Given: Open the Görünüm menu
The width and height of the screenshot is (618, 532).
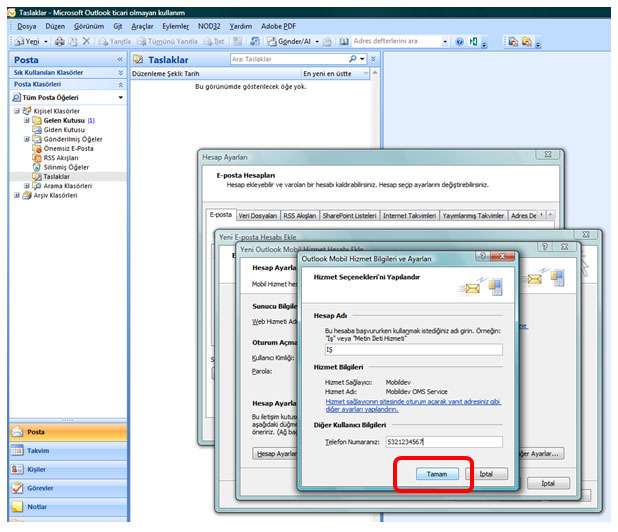Looking at the screenshot, I should point(89,26).
